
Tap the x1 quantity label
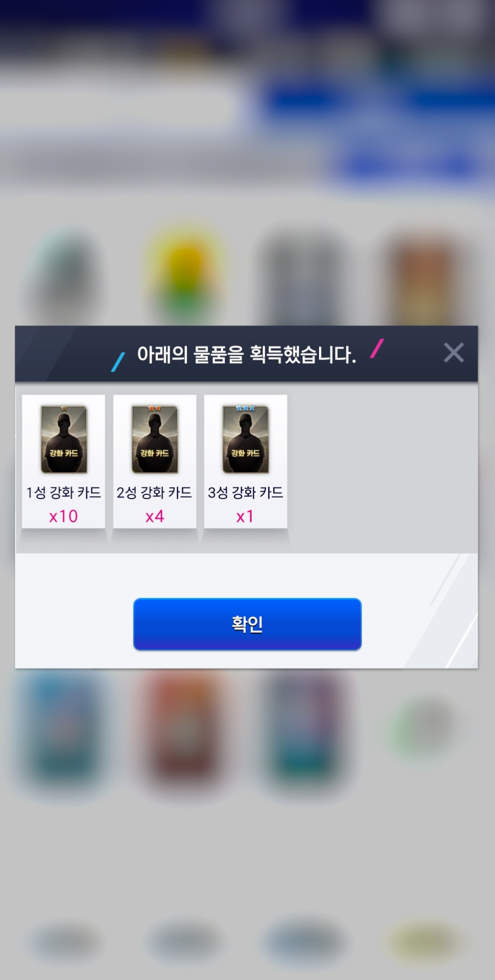pos(245,516)
